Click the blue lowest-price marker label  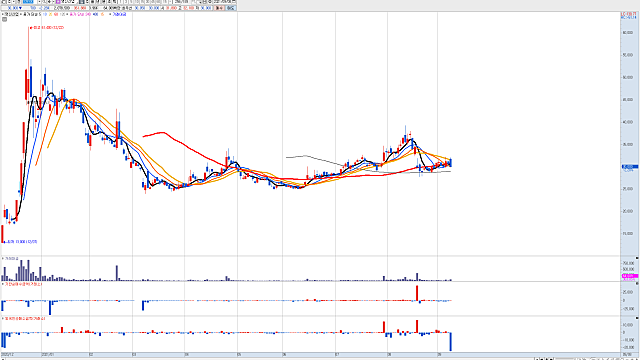[21, 242]
